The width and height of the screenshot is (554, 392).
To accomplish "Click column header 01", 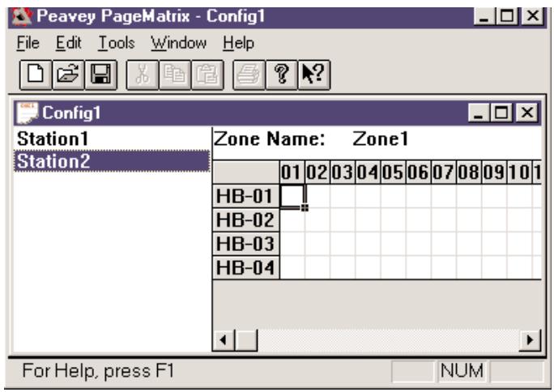I will tap(292, 173).
